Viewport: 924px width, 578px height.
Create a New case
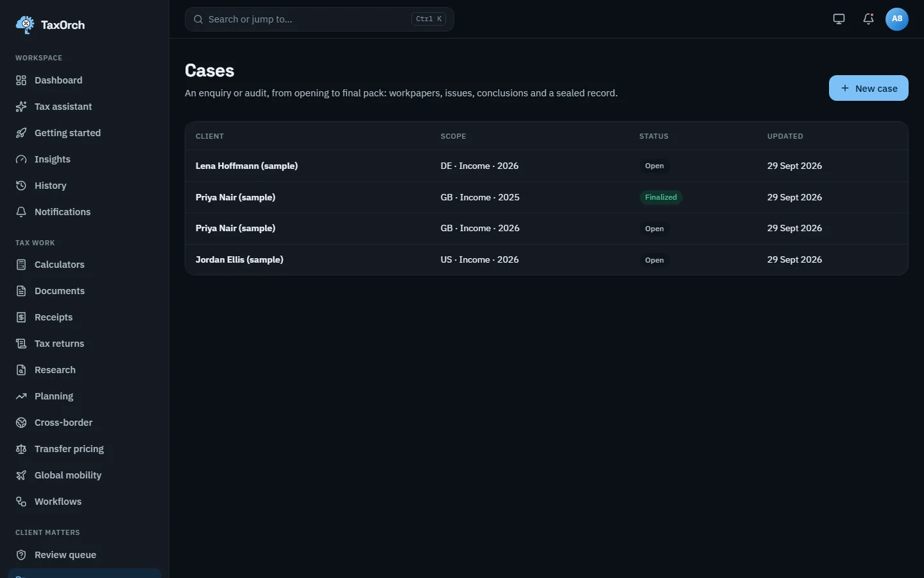pyautogui.click(x=868, y=88)
